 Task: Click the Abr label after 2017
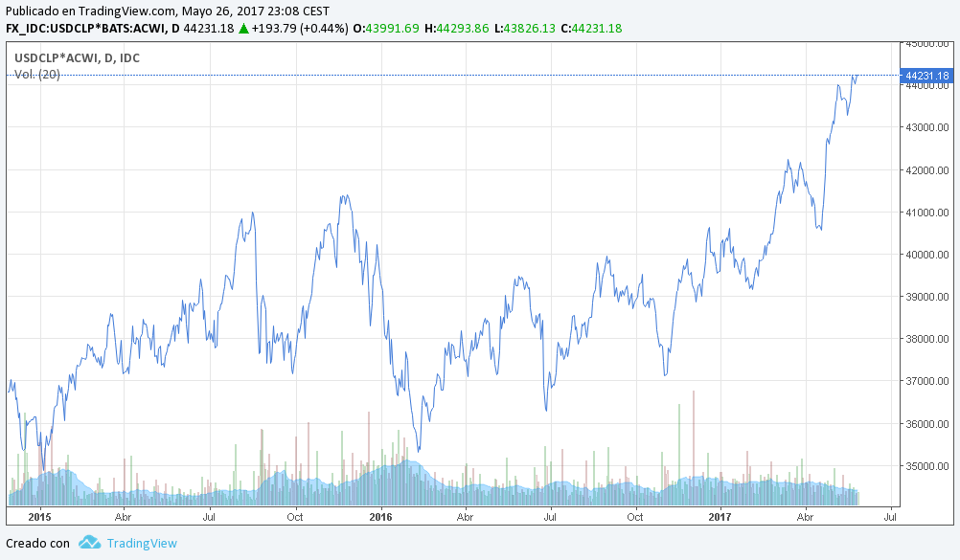coord(805,517)
